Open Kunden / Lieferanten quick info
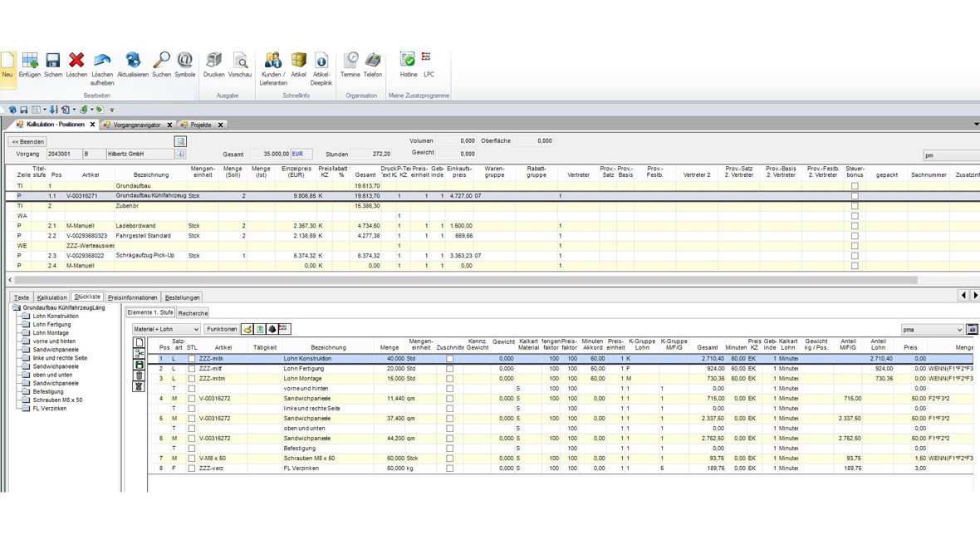The image size is (980, 540). click(272, 61)
